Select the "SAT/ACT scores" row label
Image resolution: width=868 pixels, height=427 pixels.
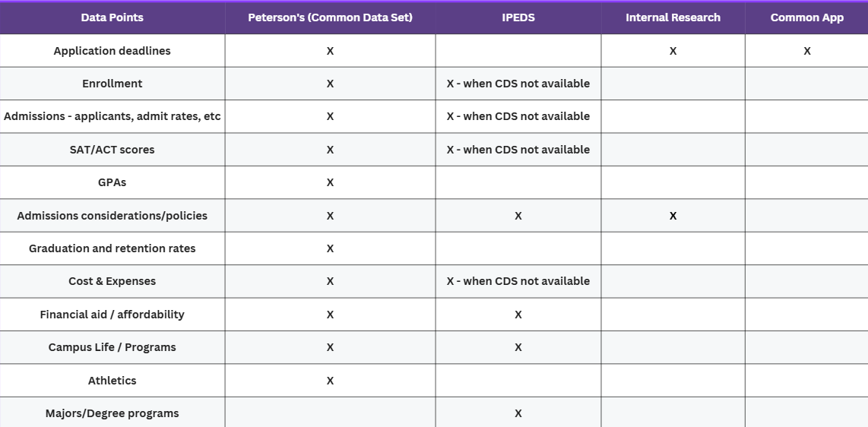[112, 150]
